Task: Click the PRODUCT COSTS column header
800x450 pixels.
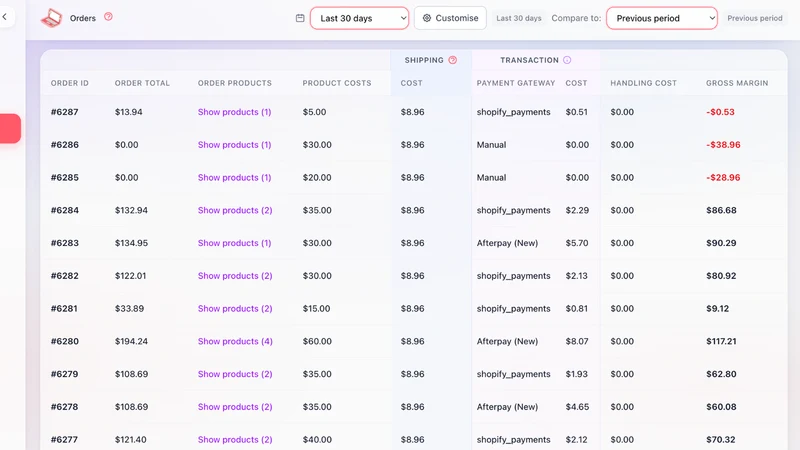Action: click(x=337, y=83)
